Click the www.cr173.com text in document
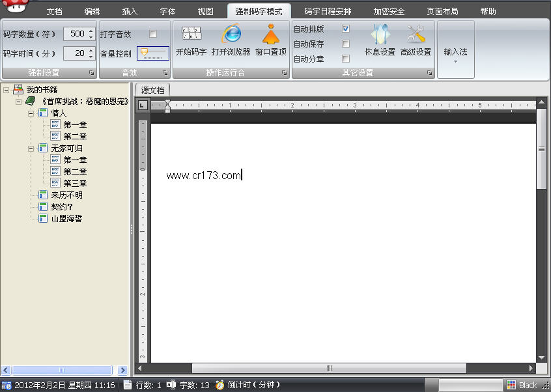The height and width of the screenshot is (392, 551). (x=203, y=175)
